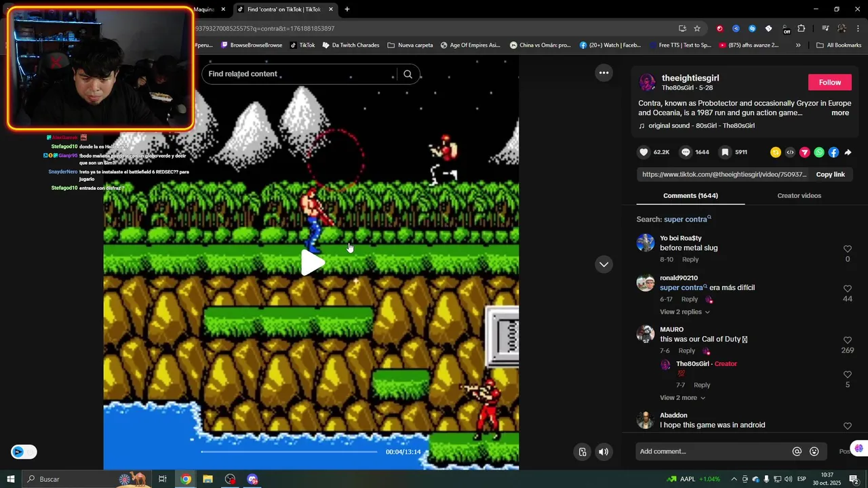Send to friends via red paper-plane icon
The height and width of the screenshot is (488, 868).
[805, 152]
